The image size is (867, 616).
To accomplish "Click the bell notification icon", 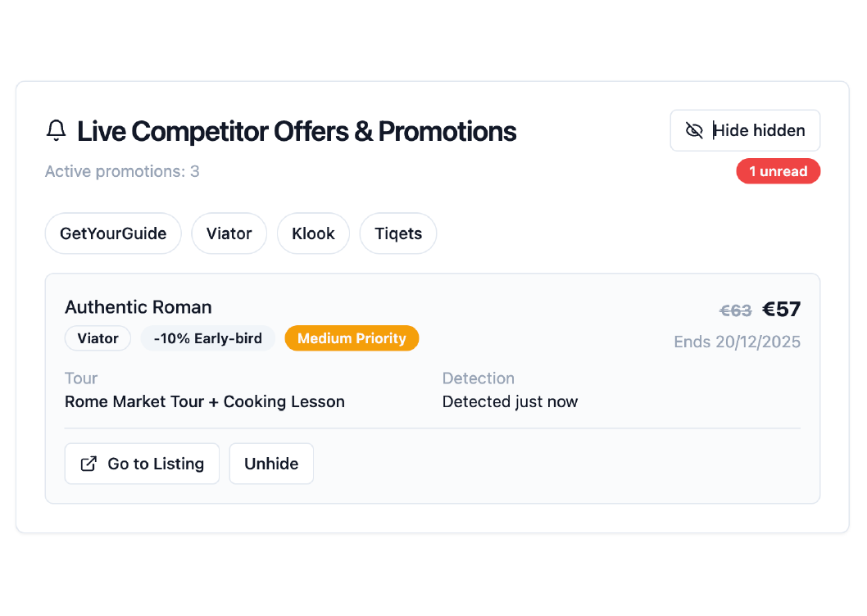I will point(56,130).
